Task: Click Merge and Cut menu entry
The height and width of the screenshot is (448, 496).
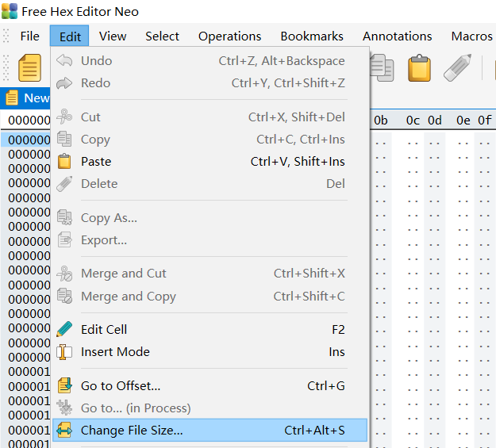Action: tap(210, 274)
